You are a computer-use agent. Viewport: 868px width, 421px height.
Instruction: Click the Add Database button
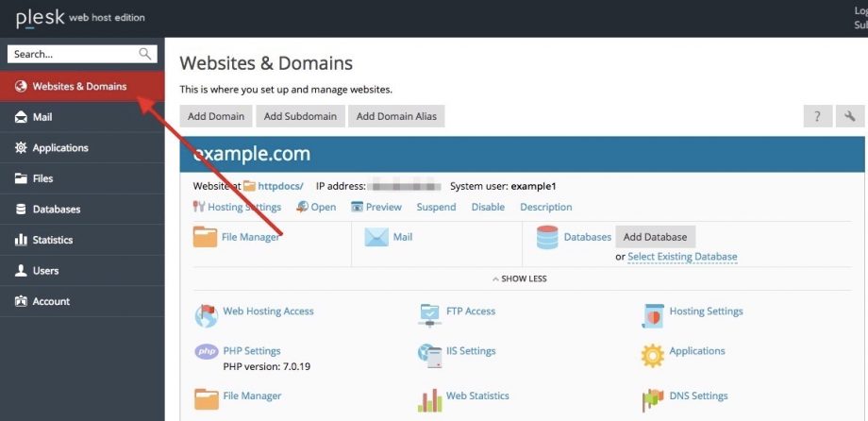click(x=655, y=236)
